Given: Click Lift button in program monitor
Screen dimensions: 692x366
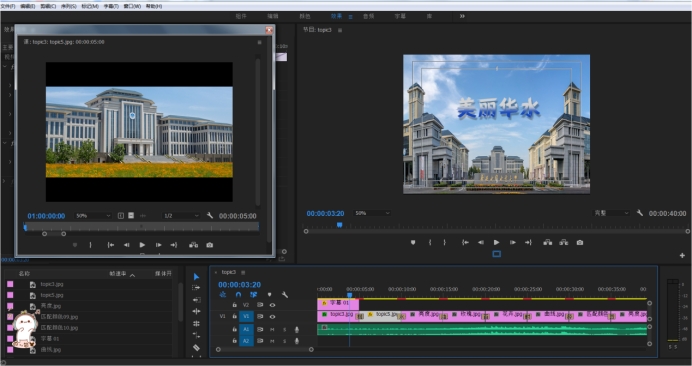Looking at the screenshot, I should pyautogui.click(x=548, y=242).
